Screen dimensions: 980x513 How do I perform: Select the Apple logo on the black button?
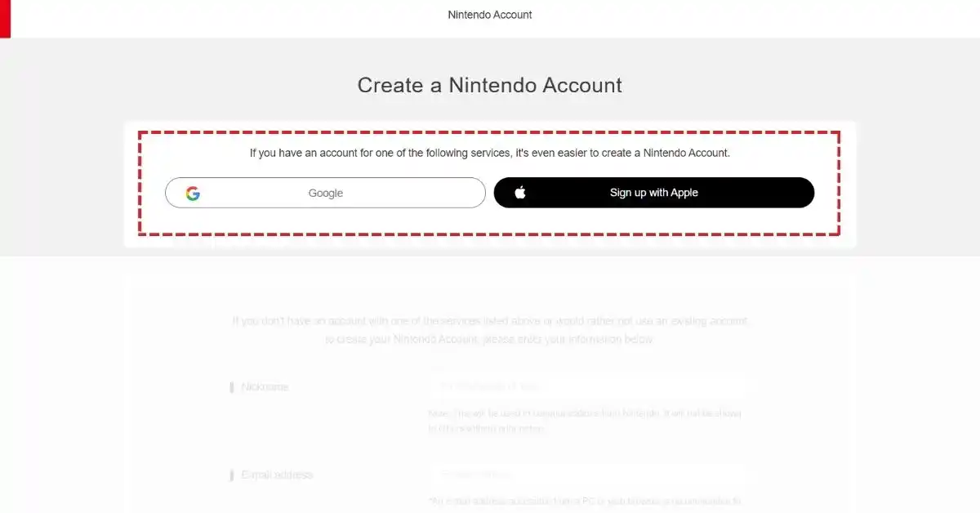pos(520,192)
